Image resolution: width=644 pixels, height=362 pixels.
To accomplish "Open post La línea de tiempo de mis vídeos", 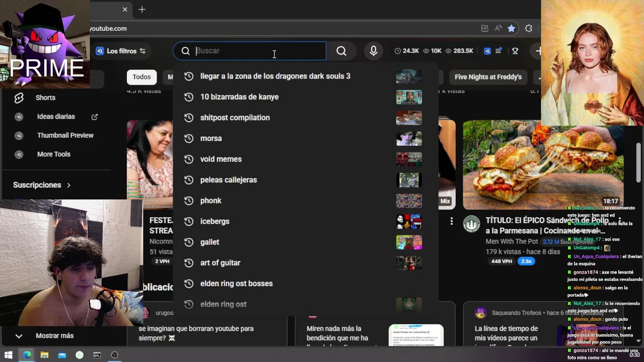I will 506,334.
